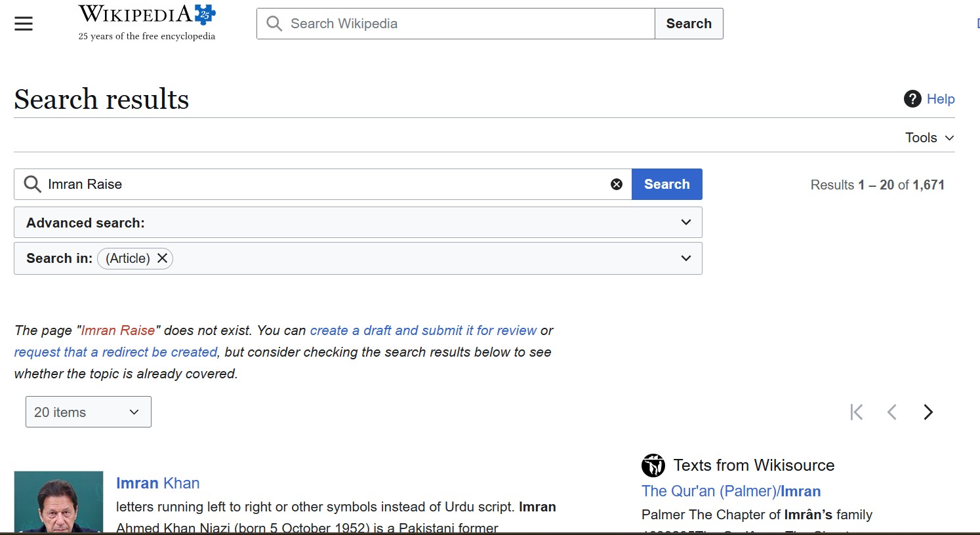Go to the next results page
980x535 pixels.
(x=928, y=412)
